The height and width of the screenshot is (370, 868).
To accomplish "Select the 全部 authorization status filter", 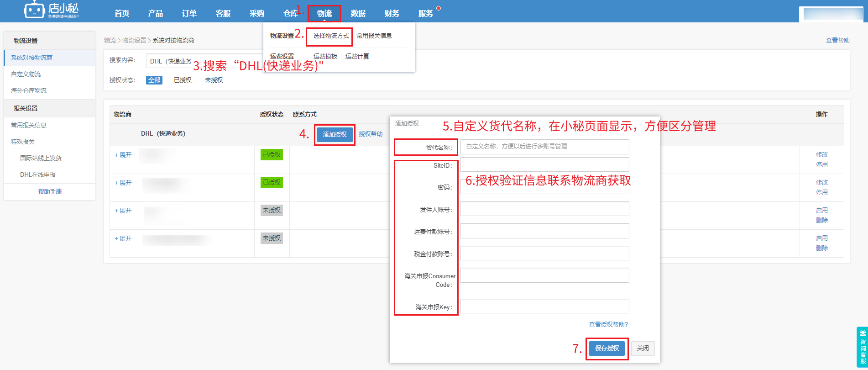I will [154, 80].
